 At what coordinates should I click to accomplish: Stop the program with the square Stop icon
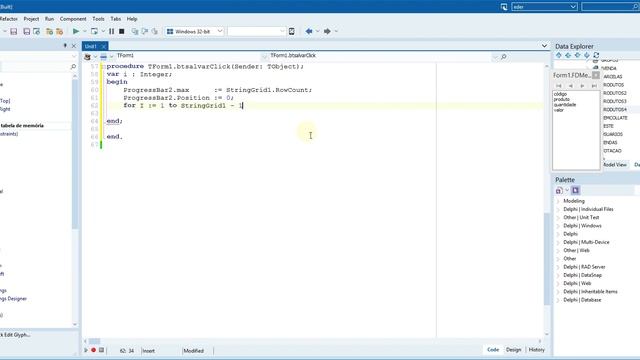click(122, 31)
